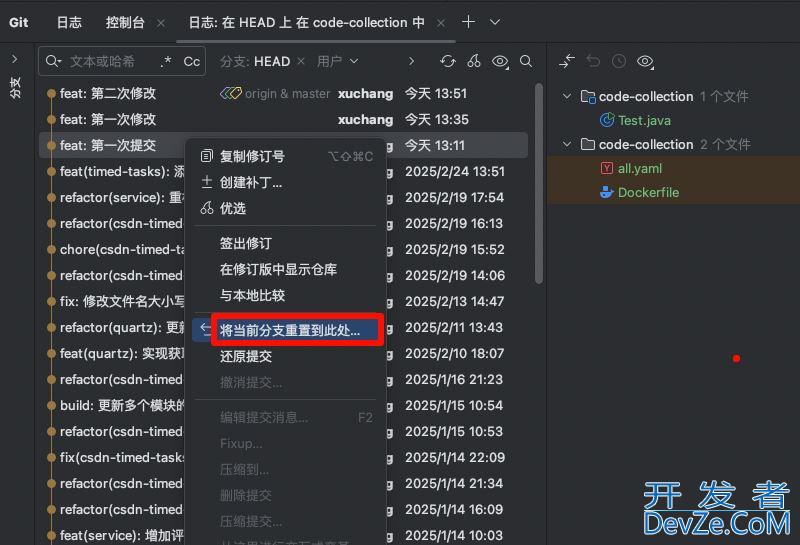The width and height of the screenshot is (800, 545).
Task: Select all.yaml in changed files
Action: pyautogui.click(x=640, y=168)
